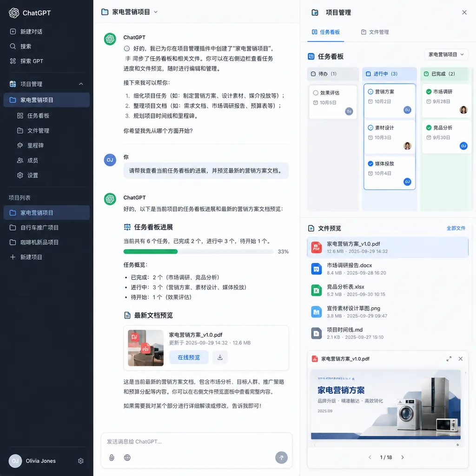
Task: Open 成员 members in sidebar
Action: tap(27, 160)
